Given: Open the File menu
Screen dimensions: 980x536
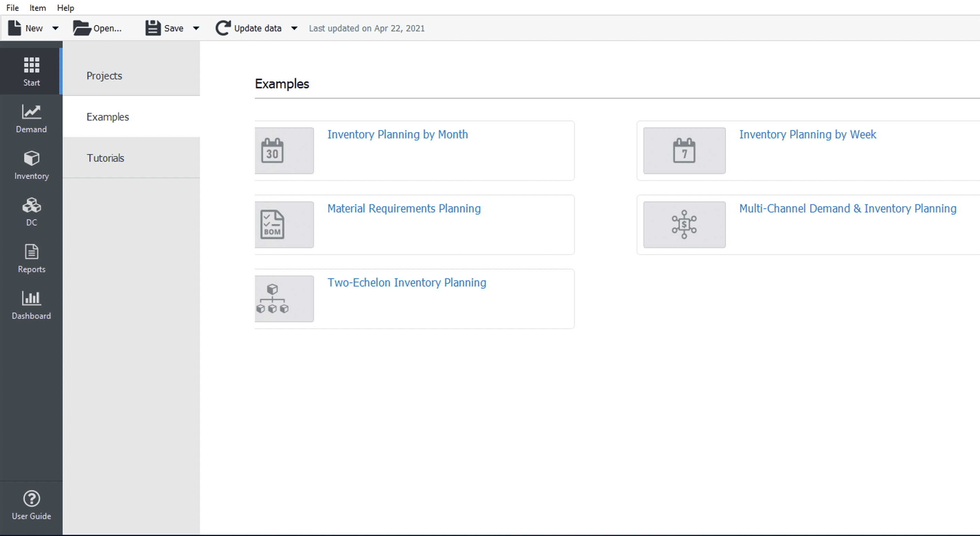Looking at the screenshot, I should (x=12, y=8).
